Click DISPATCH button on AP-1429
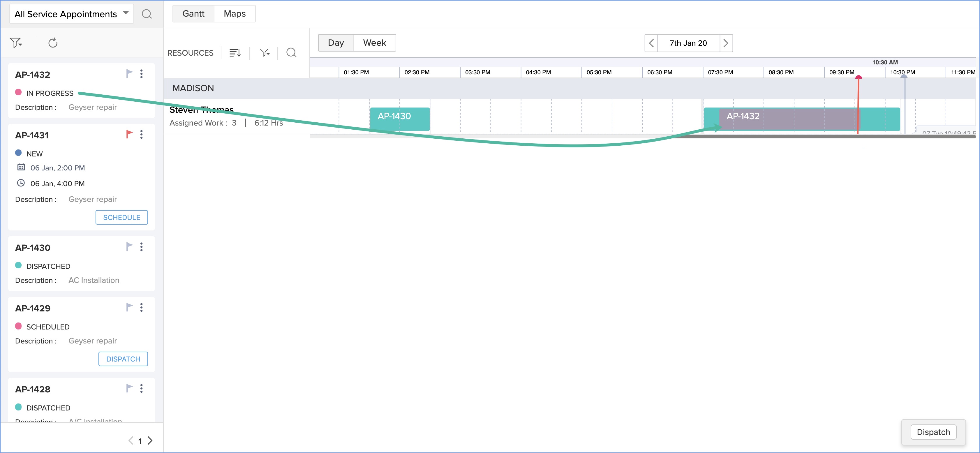980x453 pixels. click(123, 359)
